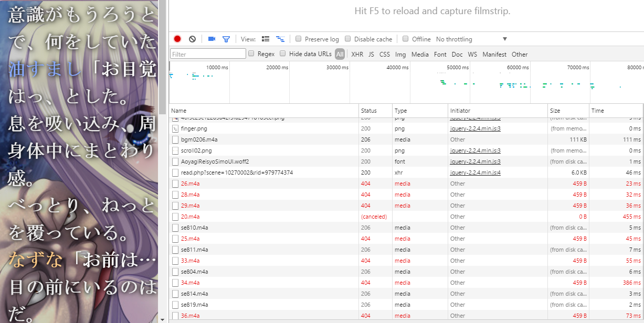The height and width of the screenshot is (323, 644).
Task: Select the read.php request row
Action: click(x=237, y=173)
